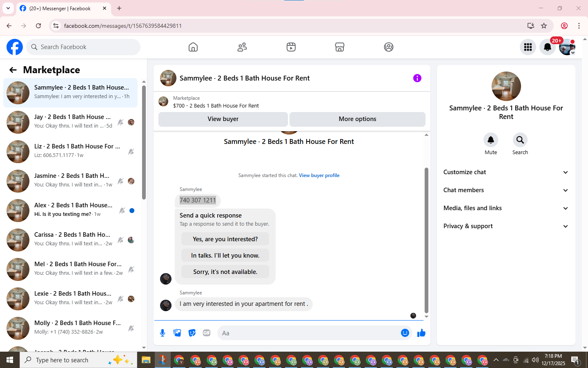Bookmark this page with the star icon

click(x=544, y=26)
